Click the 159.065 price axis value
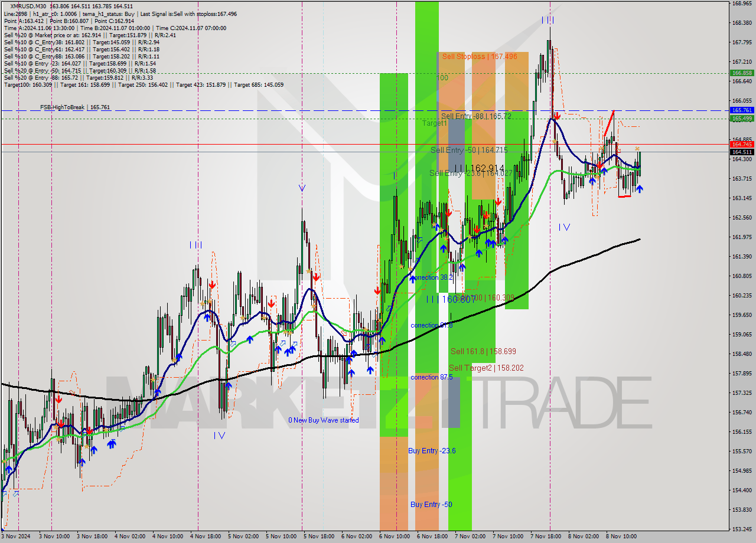Screen dimensions: 756x543 pyautogui.click(x=742, y=335)
